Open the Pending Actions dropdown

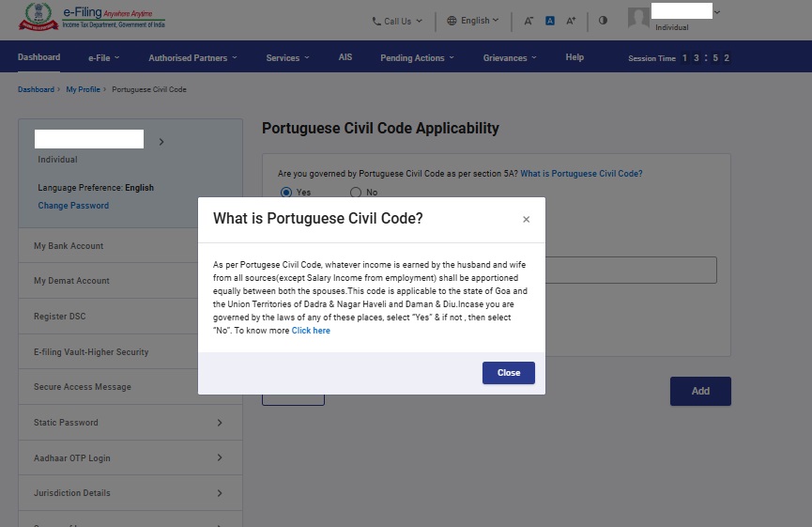[x=417, y=57]
